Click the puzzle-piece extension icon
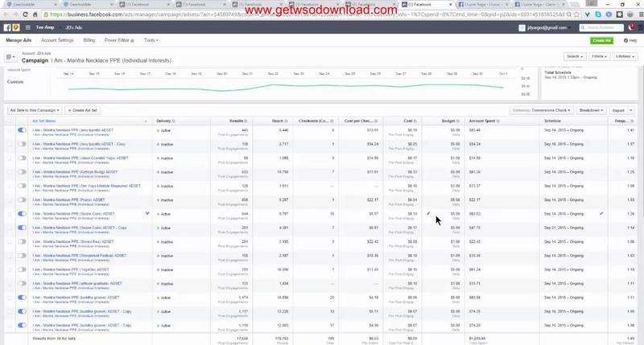 coord(619,14)
